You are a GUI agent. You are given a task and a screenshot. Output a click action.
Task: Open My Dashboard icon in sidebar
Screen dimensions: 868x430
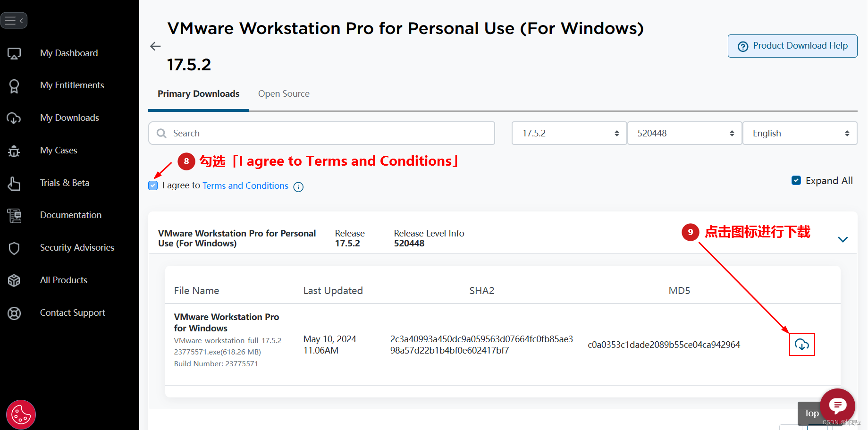click(14, 53)
